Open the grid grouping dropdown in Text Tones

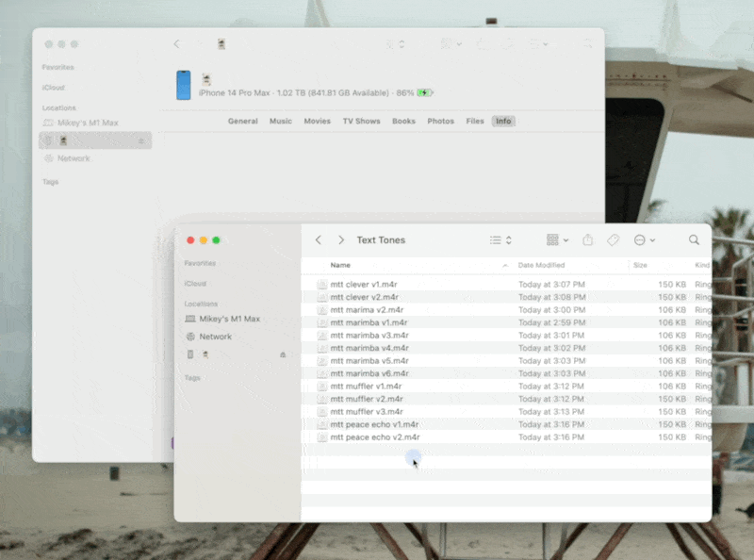(x=557, y=239)
